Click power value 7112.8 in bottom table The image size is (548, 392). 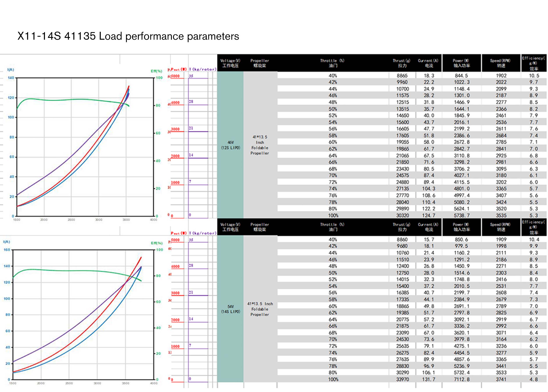pos(461,379)
